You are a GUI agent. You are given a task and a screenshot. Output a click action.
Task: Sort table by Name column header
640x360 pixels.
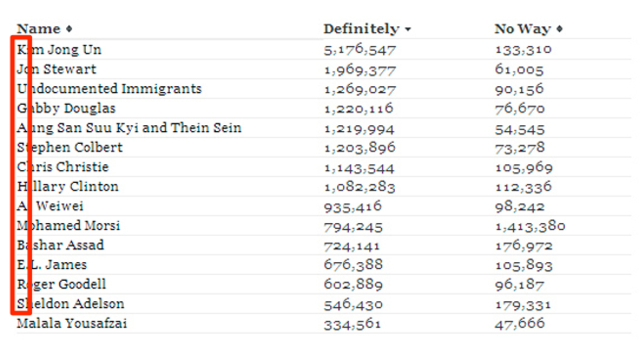[44, 29]
